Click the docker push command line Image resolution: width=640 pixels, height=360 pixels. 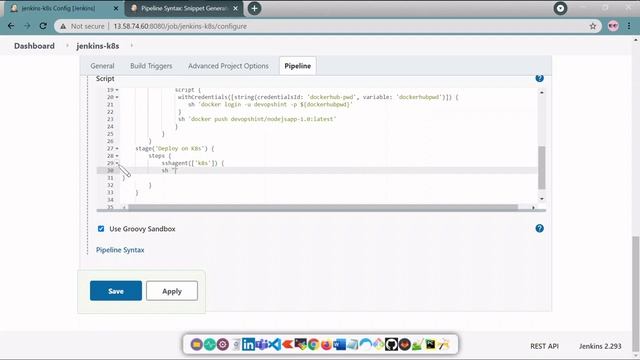tap(257, 119)
